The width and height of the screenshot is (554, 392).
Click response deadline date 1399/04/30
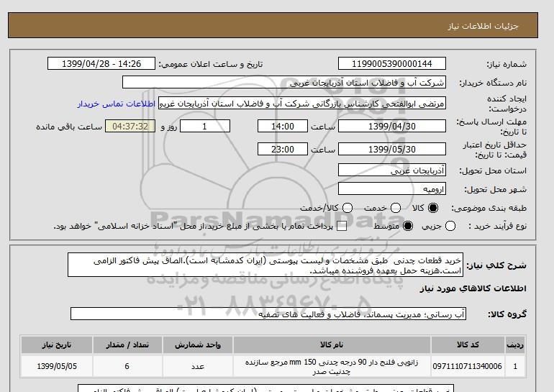[x=392, y=126]
